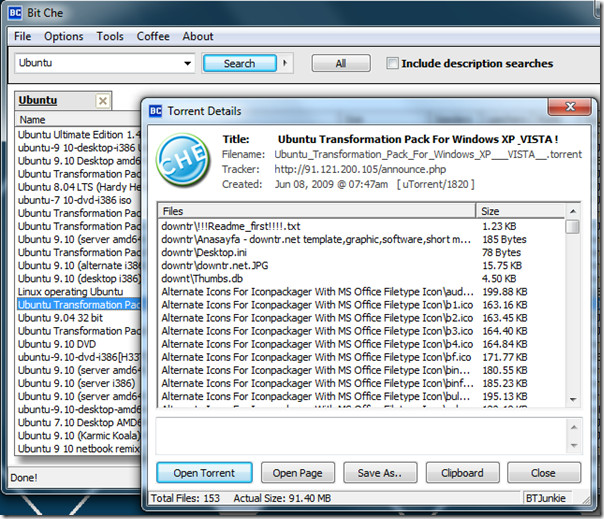Image resolution: width=604 pixels, height=519 pixels.
Task: Close the Ubuntu search results tab
Action: click(x=103, y=101)
